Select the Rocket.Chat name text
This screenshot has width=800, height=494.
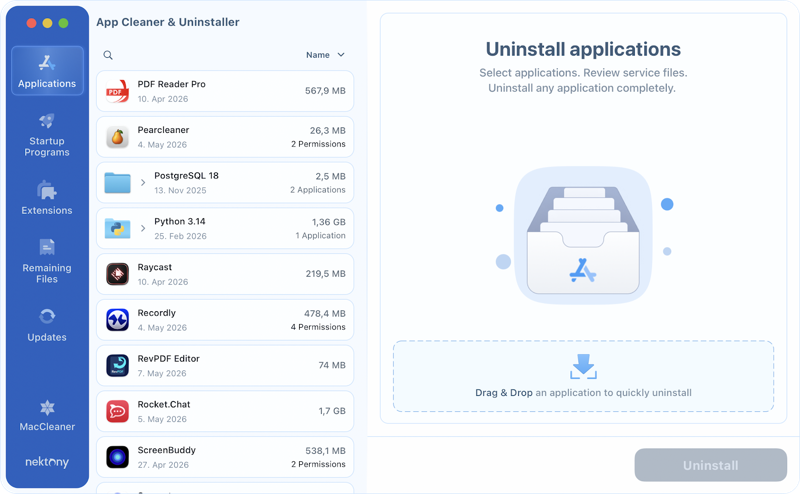point(164,404)
